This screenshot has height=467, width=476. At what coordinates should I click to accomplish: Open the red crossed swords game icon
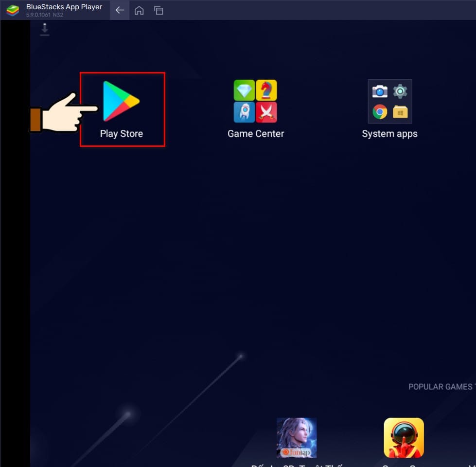[266, 112]
